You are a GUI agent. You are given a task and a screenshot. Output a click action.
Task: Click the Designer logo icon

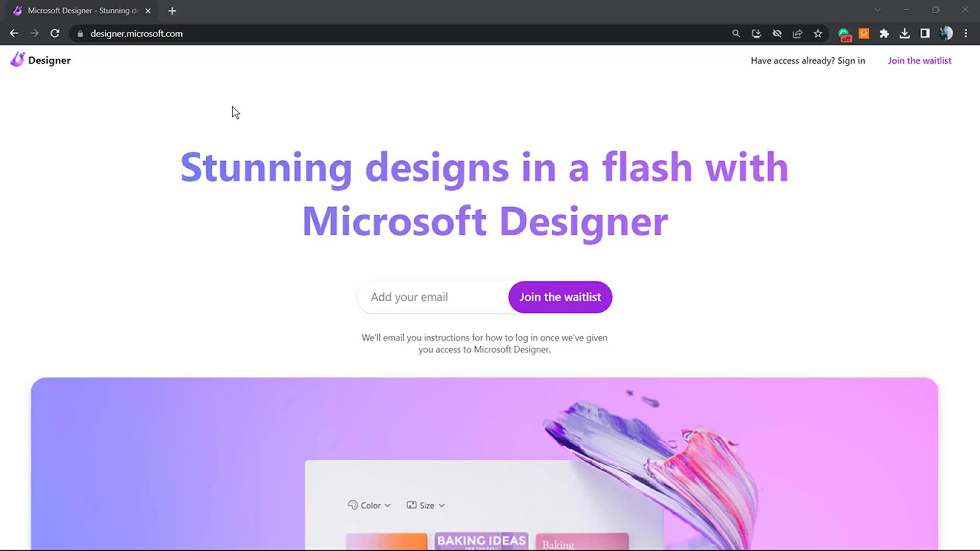[17, 60]
